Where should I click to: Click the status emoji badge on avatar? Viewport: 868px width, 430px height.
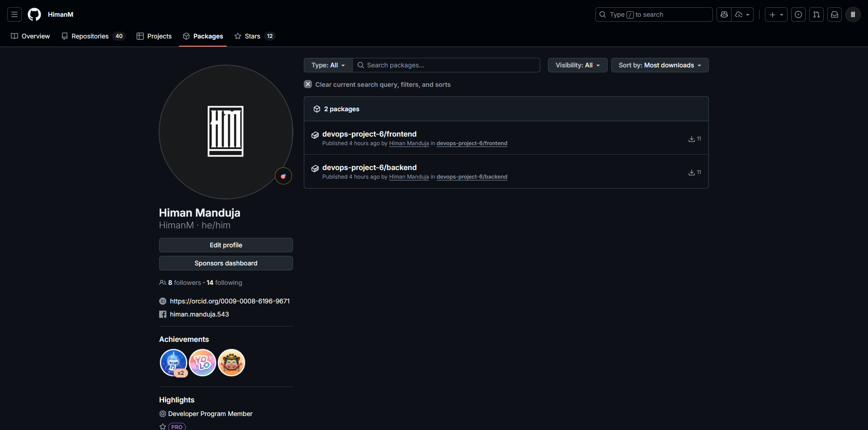(283, 176)
